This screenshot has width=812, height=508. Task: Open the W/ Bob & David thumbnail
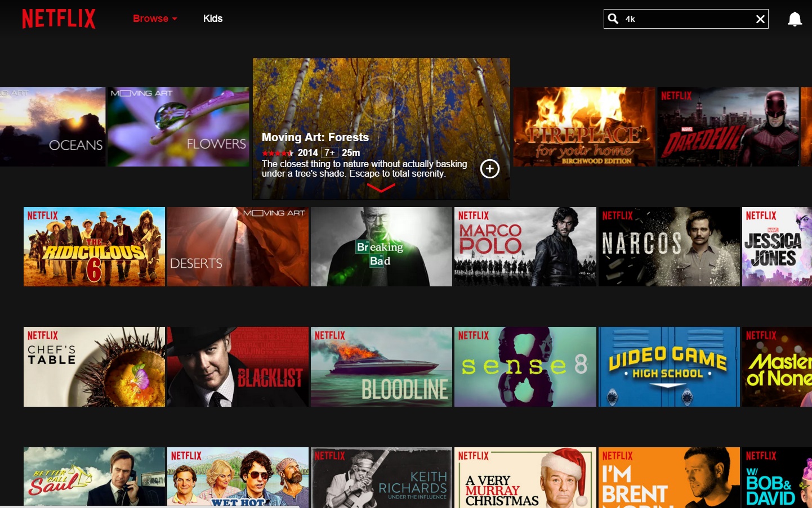click(777, 478)
